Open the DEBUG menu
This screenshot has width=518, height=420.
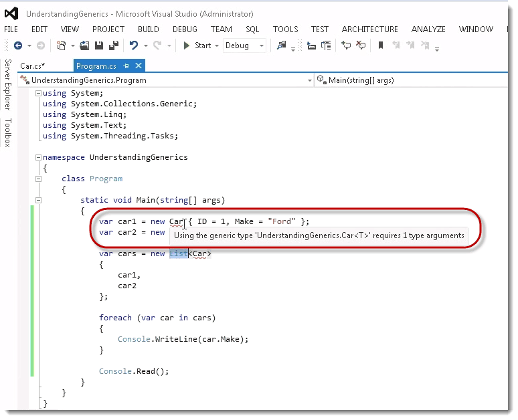click(185, 29)
